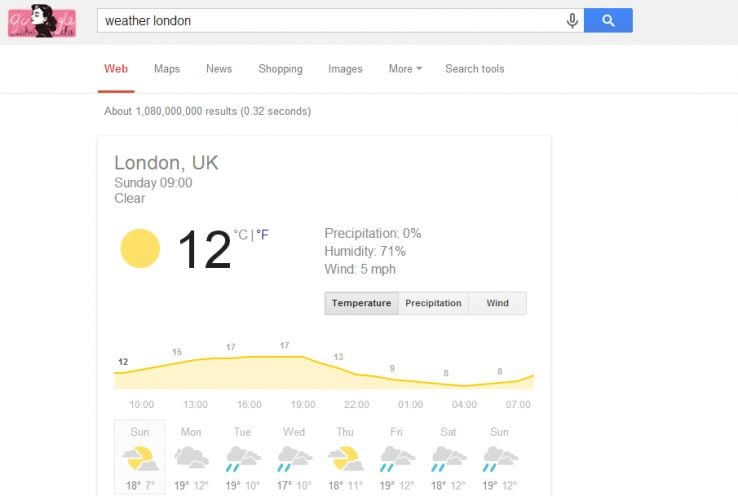Click the Google doodle logo
This screenshot has width=738, height=496.
pos(41,21)
